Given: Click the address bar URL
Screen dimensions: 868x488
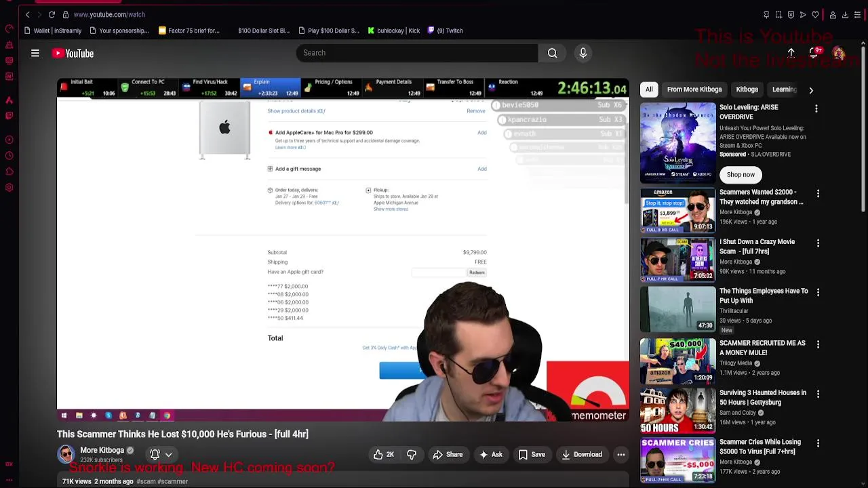Looking at the screenshot, I should click(x=109, y=14).
